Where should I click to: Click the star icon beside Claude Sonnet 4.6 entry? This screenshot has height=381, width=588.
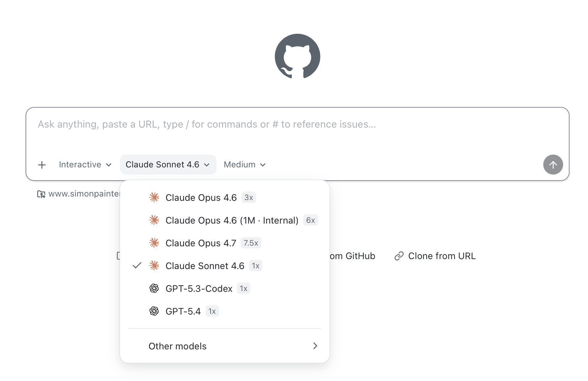[x=154, y=265]
